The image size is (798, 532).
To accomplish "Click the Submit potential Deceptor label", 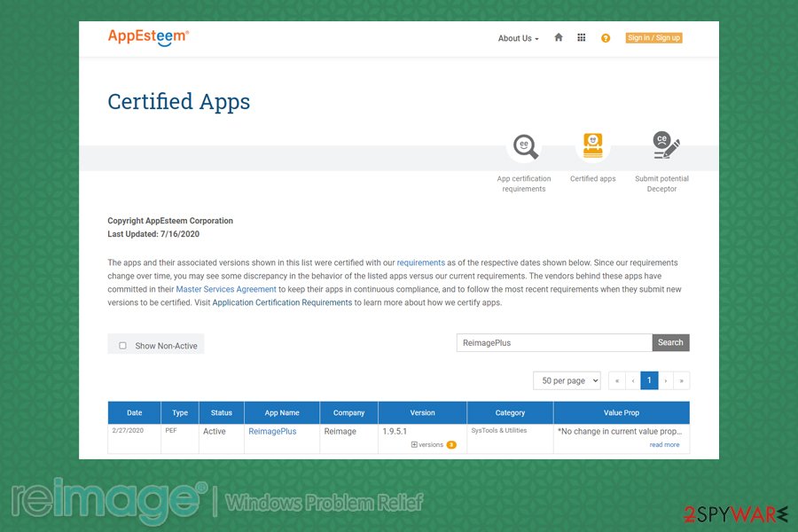I will (x=661, y=184).
